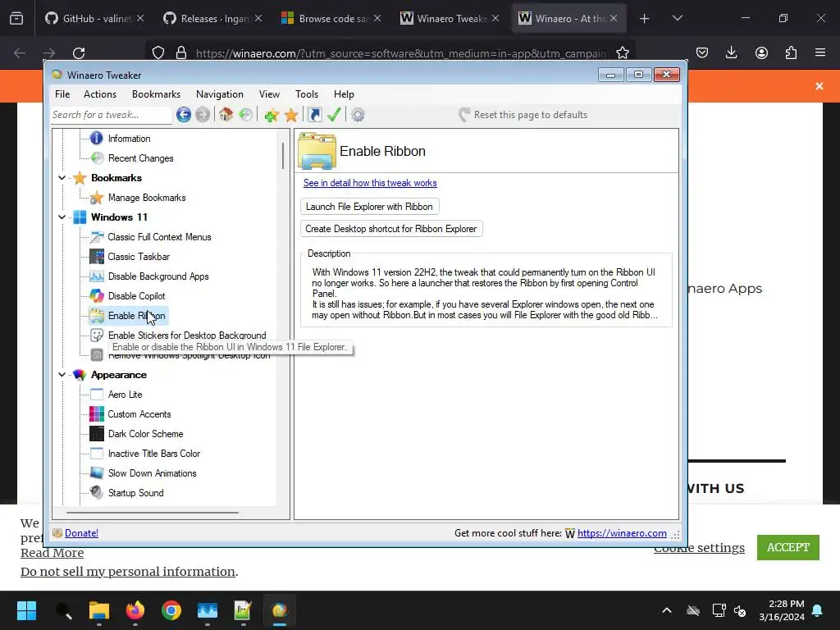The image size is (840, 630).
Task: Click the tree panel vertical scrollbar
Action: [283, 155]
